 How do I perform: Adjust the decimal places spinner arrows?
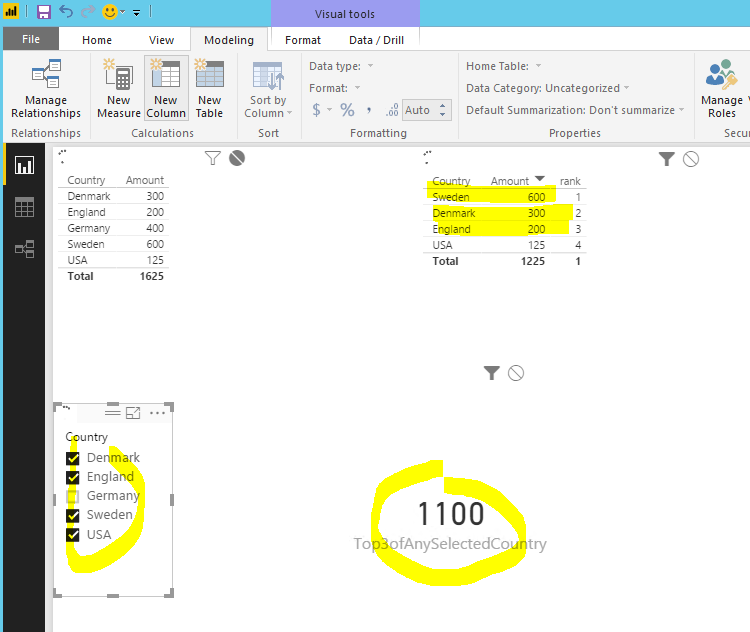pos(443,111)
